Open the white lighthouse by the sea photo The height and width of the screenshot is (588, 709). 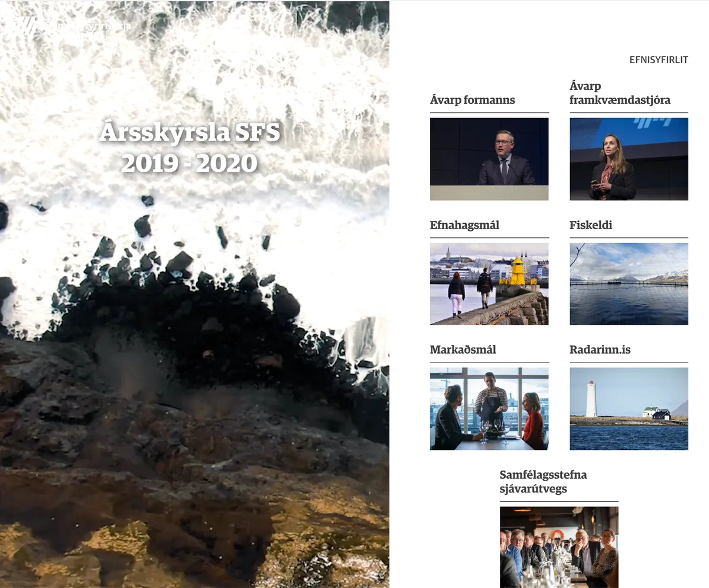(629, 409)
